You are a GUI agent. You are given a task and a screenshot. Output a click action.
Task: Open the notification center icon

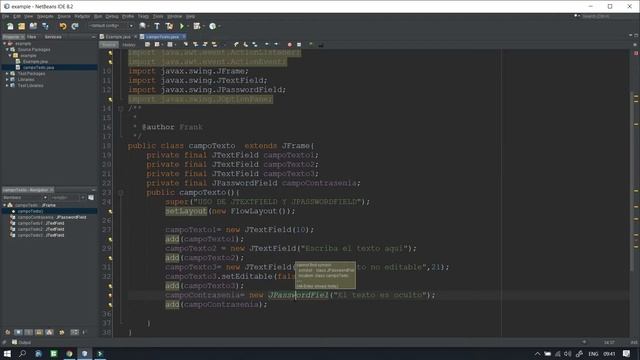(627, 354)
